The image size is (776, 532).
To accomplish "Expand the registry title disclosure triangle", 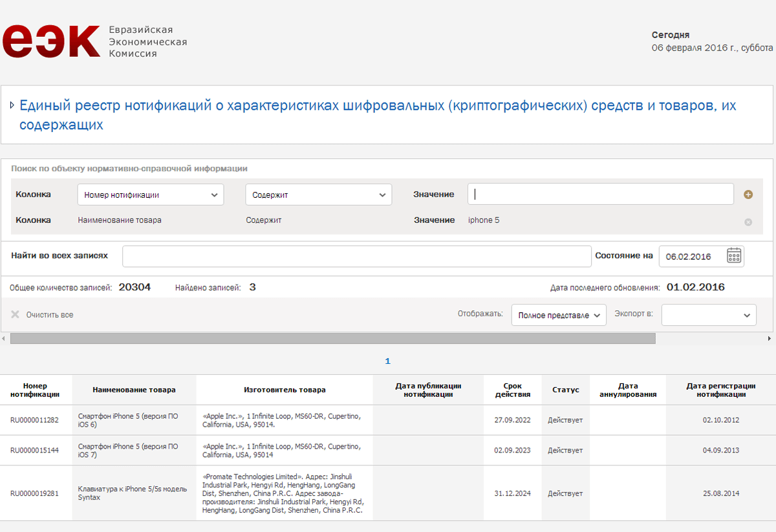I will [12, 105].
